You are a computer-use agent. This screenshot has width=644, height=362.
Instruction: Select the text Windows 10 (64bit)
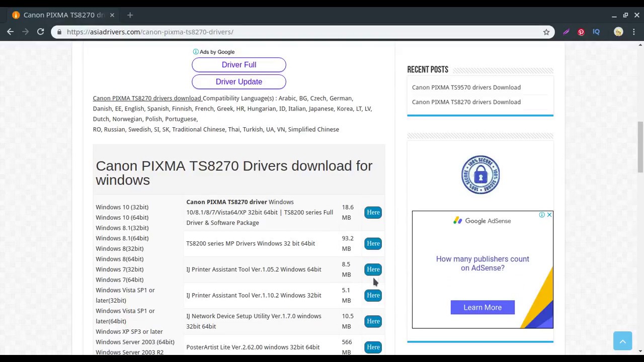point(122,218)
